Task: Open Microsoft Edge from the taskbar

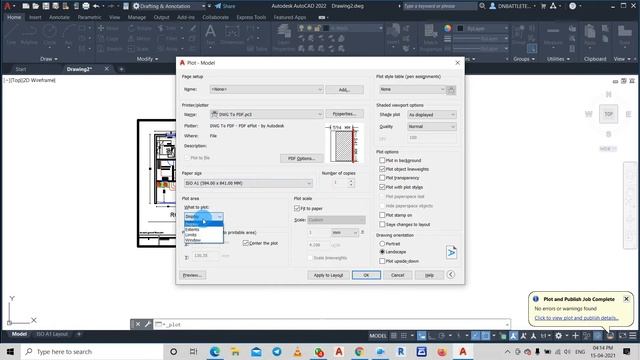Action: click(x=215, y=351)
